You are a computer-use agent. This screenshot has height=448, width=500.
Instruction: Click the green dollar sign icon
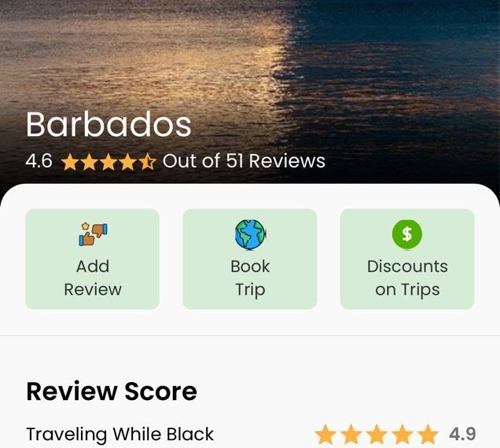[x=407, y=234]
